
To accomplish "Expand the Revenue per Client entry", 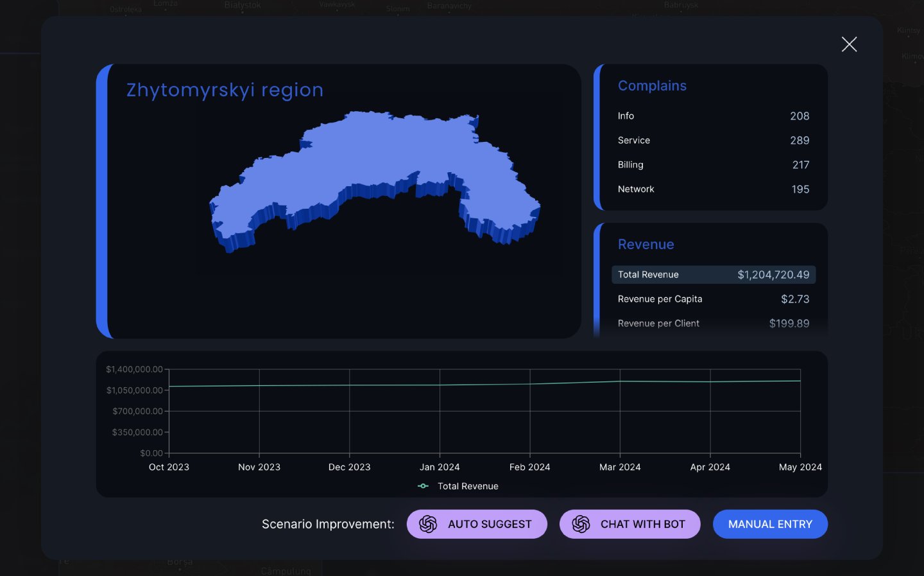I will pyautogui.click(x=713, y=323).
